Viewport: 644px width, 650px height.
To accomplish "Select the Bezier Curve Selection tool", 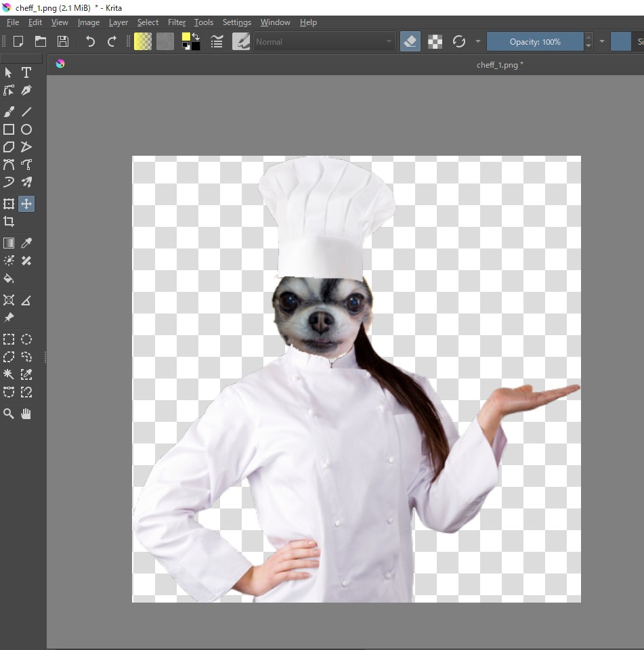I will 9,392.
